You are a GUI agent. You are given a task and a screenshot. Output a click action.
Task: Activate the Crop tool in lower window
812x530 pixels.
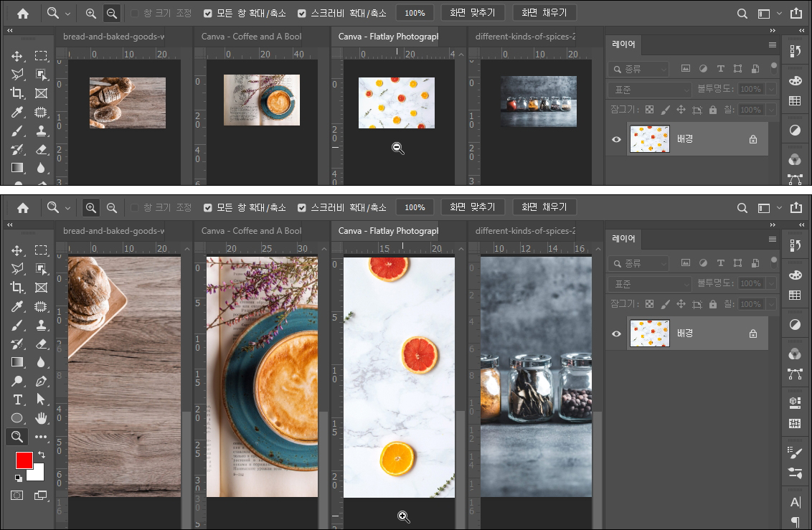[17, 288]
